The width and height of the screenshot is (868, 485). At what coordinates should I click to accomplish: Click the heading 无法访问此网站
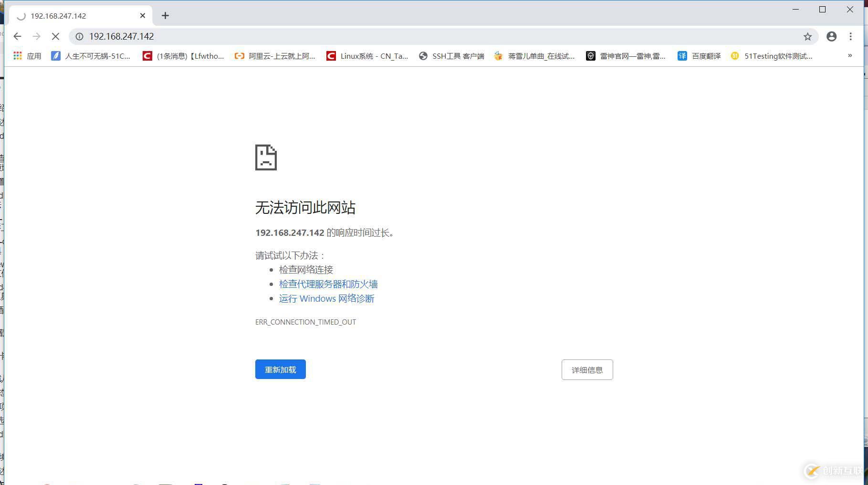tap(305, 208)
